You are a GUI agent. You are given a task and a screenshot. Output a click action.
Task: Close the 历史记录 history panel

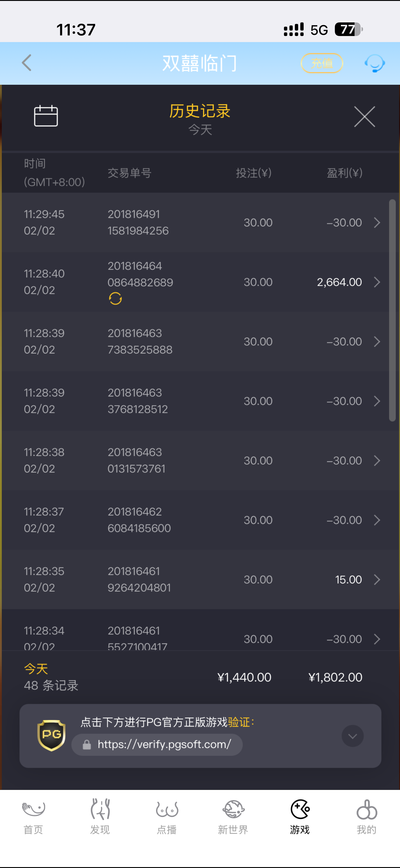click(364, 117)
